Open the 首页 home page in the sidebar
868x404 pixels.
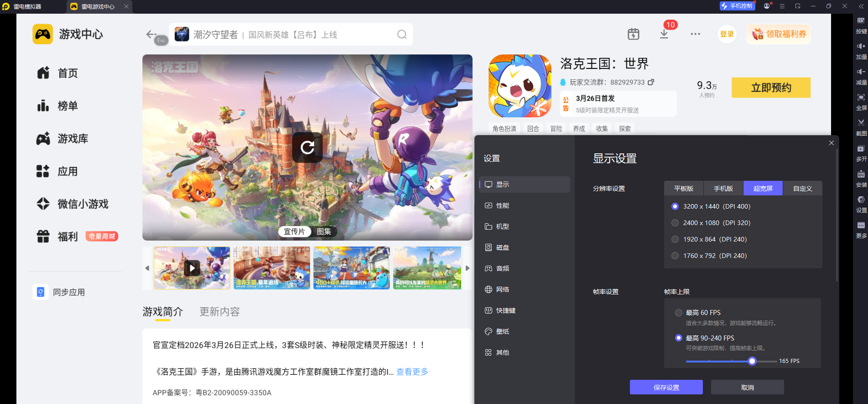tap(57, 73)
